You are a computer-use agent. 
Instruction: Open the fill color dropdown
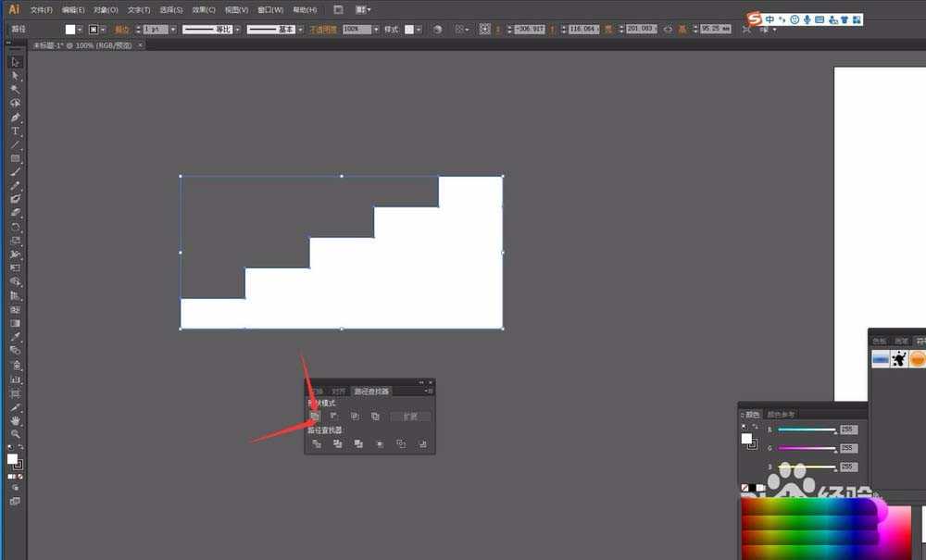coord(81,30)
